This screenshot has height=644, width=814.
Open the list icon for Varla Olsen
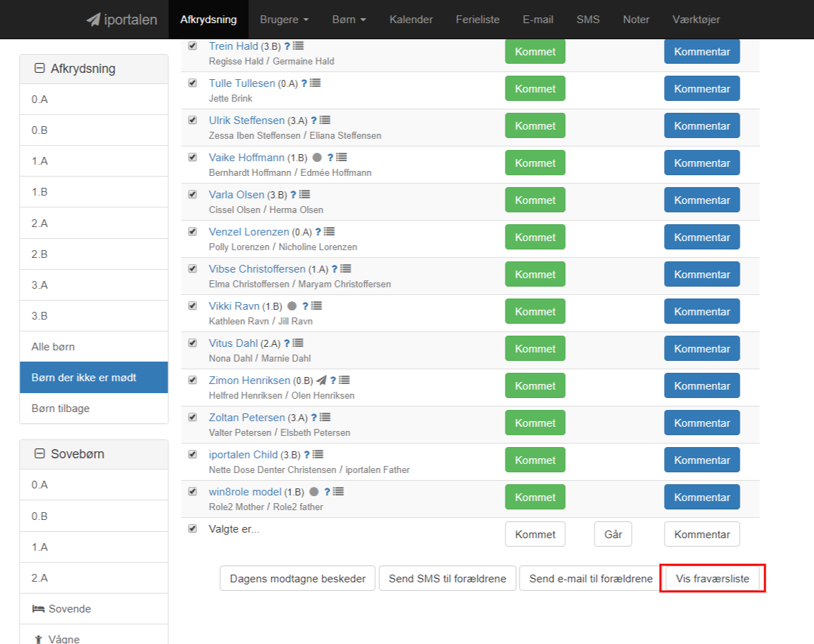pos(304,195)
